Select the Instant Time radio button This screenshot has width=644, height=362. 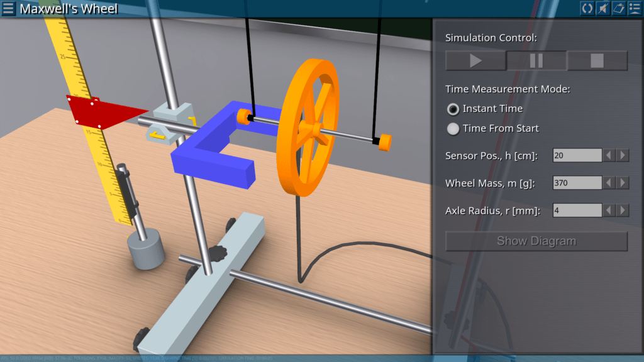[453, 109]
